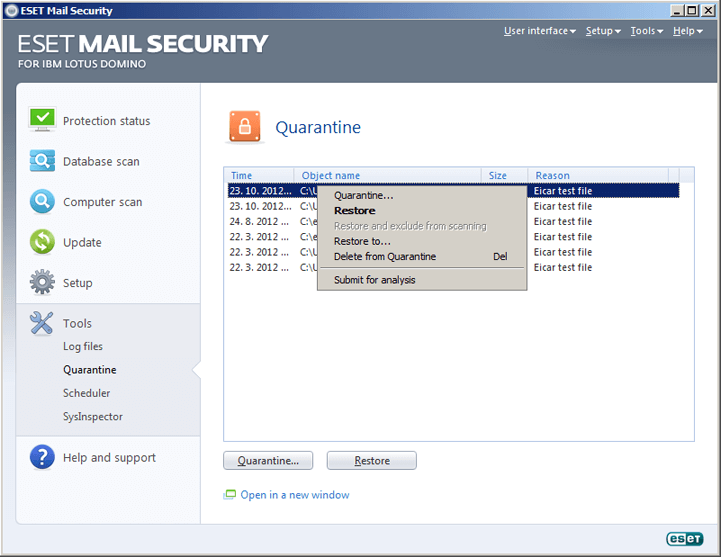Click the Restore button below the list

coord(372,460)
